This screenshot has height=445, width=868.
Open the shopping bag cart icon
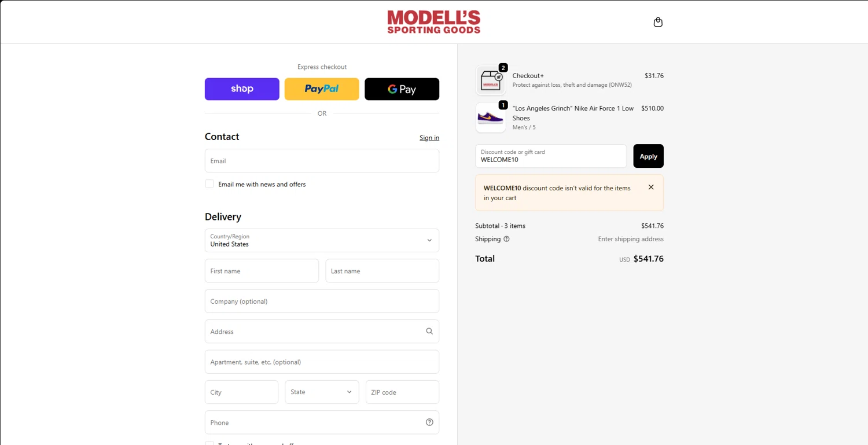point(658,22)
